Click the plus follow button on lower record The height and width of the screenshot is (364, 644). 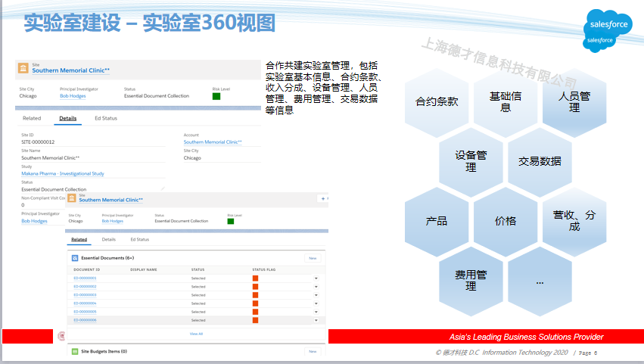323,198
